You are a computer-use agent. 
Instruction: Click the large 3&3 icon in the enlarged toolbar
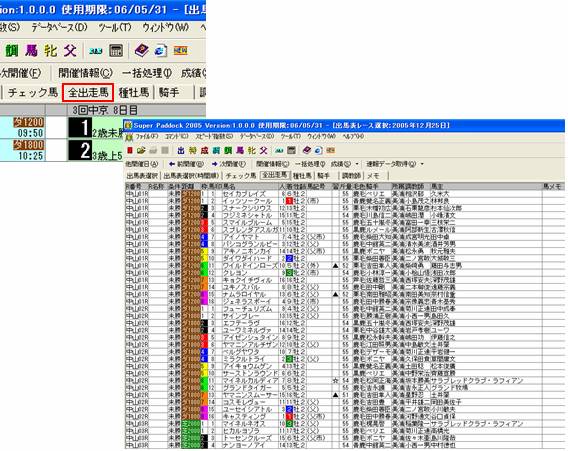coord(96,51)
